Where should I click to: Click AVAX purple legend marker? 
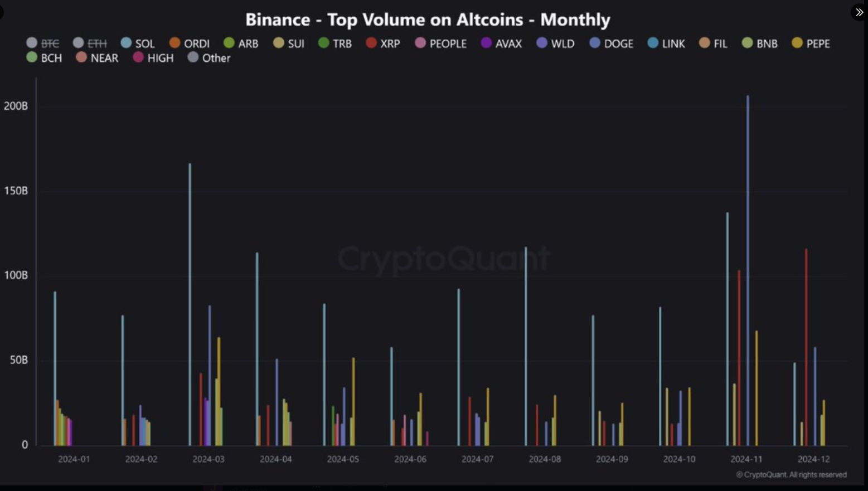click(487, 43)
